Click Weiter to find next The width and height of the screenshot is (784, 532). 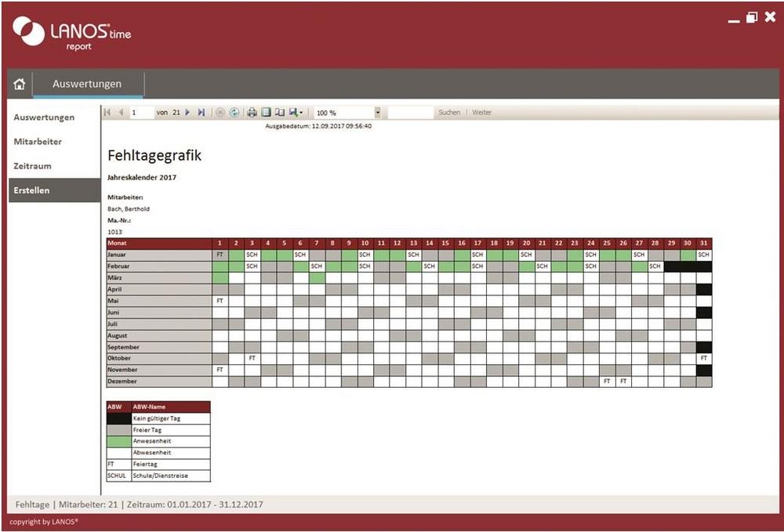coord(481,113)
